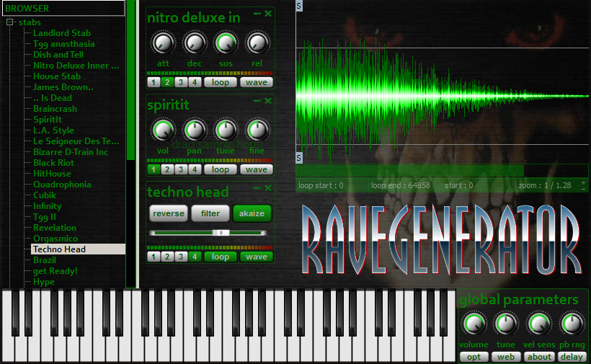591x364 pixels.
Task: Click the bottom S marker below waveform
Action: [x=299, y=158]
